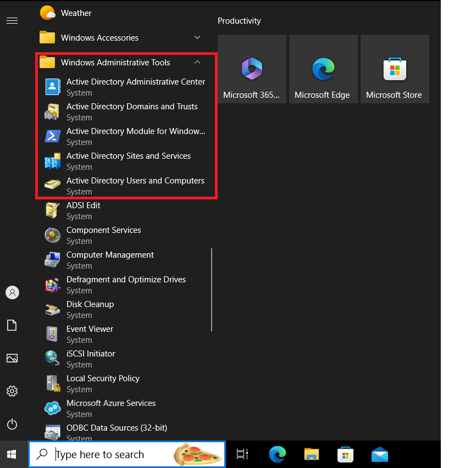
Task: Open the Component Services icon
Action: click(x=53, y=235)
